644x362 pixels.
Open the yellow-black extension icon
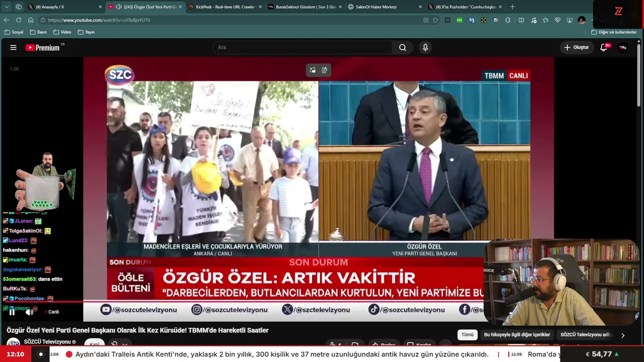[x=484, y=20]
